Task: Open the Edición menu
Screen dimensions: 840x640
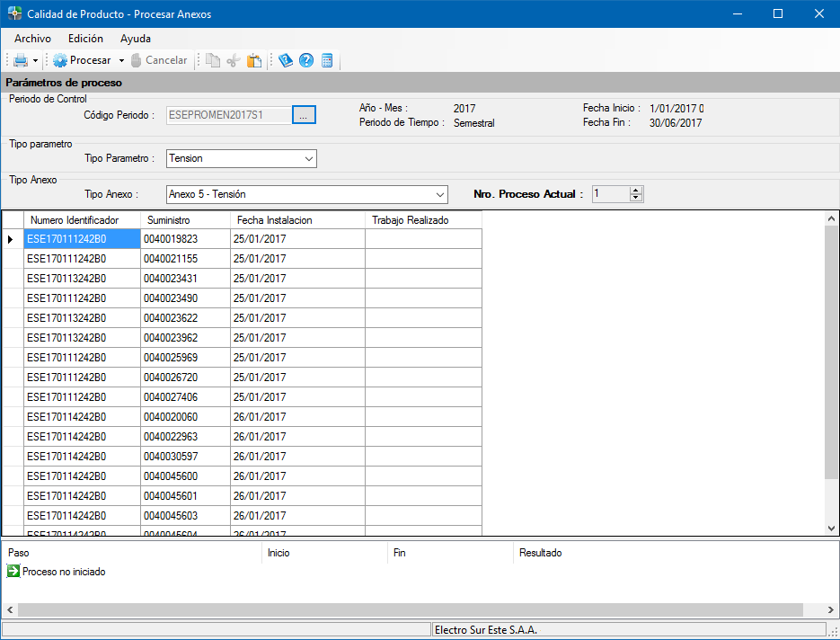Action: (x=85, y=39)
